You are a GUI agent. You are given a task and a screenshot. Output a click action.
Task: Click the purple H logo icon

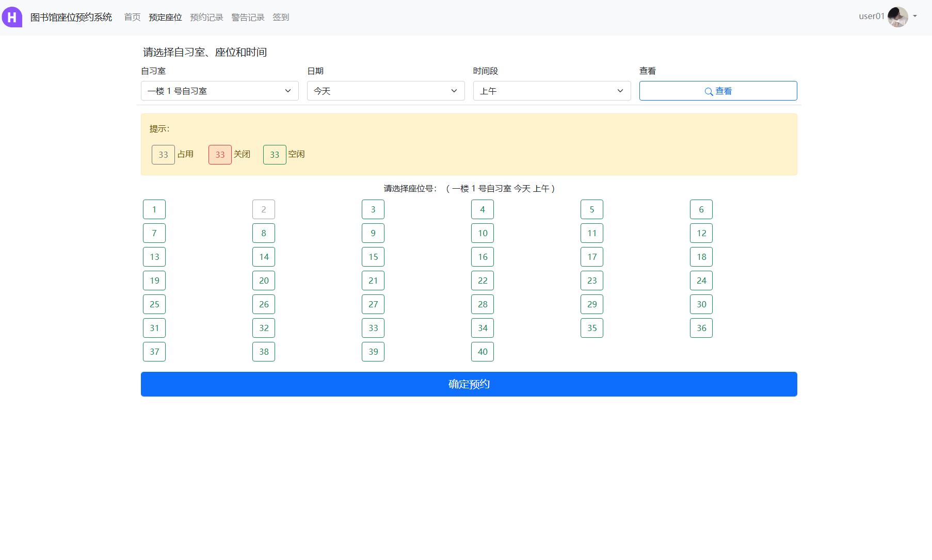coord(12,17)
